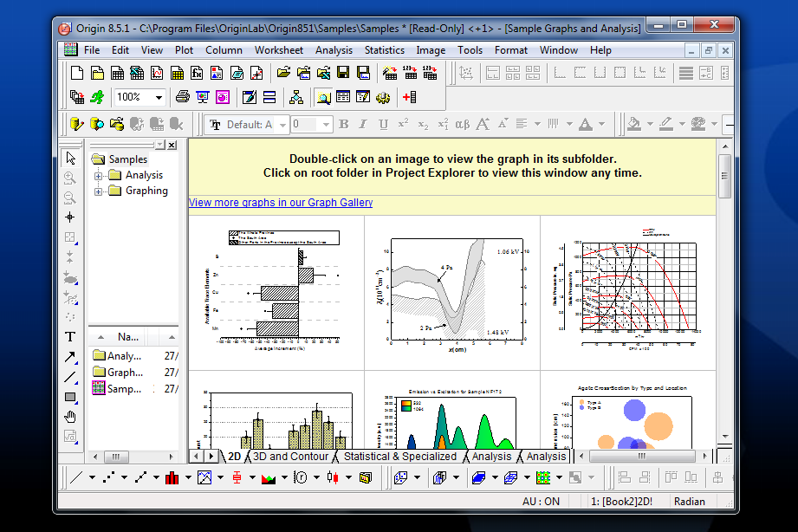Select the Pan hand tool
Image resolution: width=798 pixels, height=532 pixels.
coord(70,417)
